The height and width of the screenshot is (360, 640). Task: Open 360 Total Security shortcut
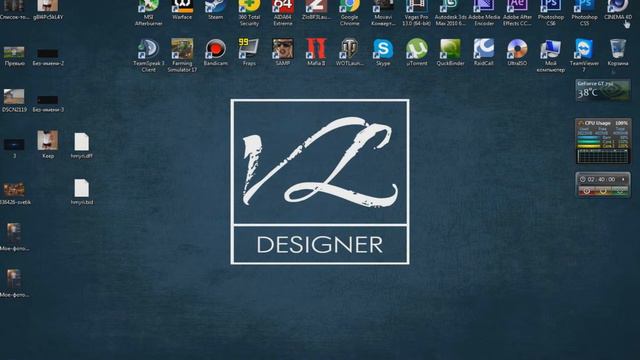point(249,13)
